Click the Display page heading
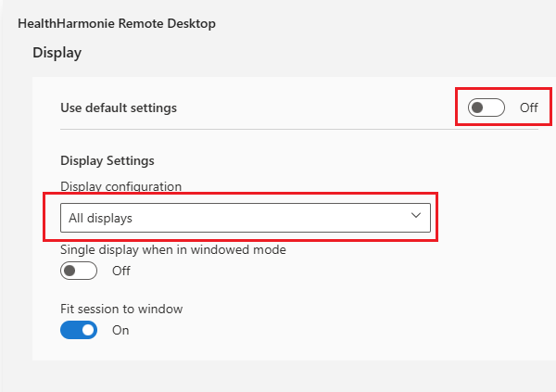 [x=57, y=53]
